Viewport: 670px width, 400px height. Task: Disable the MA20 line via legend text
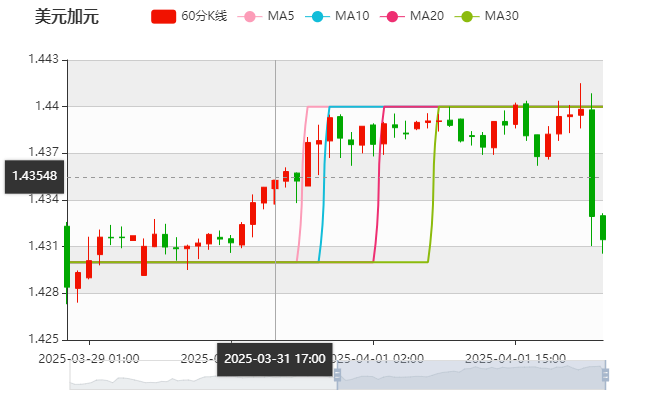point(426,17)
